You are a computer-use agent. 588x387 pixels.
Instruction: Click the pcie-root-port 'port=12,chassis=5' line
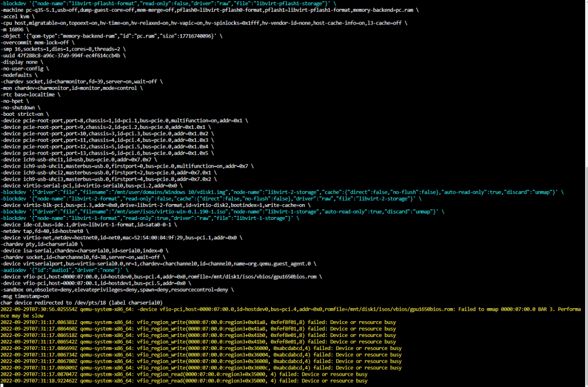107,146
